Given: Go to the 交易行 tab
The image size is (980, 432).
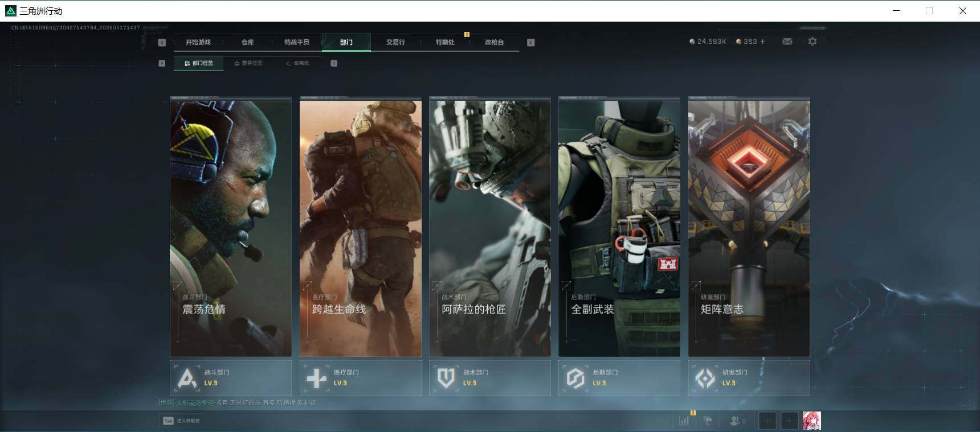Looking at the screenshot, I should (395, 42).
